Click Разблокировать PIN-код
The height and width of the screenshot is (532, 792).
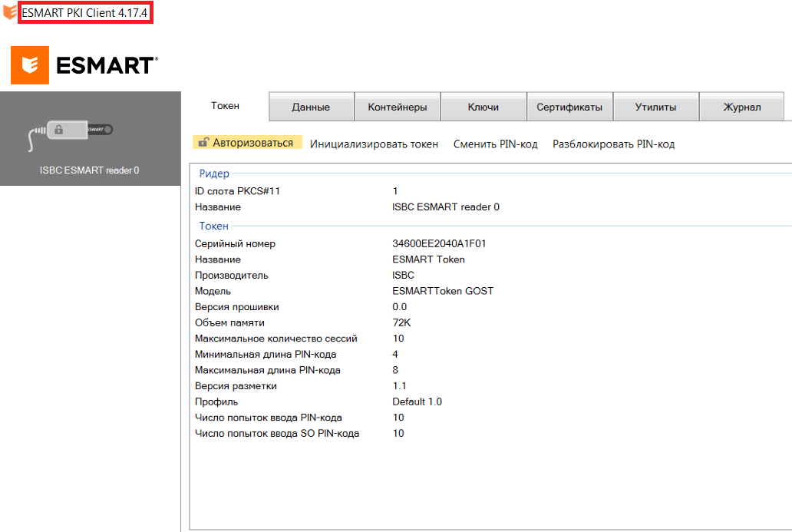pyautogui.click(x=613, y=144)
